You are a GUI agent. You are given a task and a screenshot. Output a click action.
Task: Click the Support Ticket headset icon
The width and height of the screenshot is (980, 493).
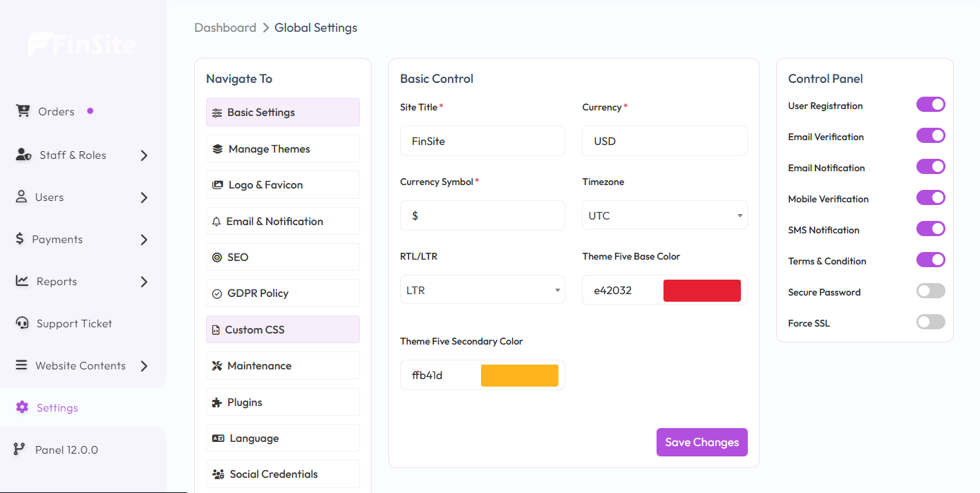[22, 323]
